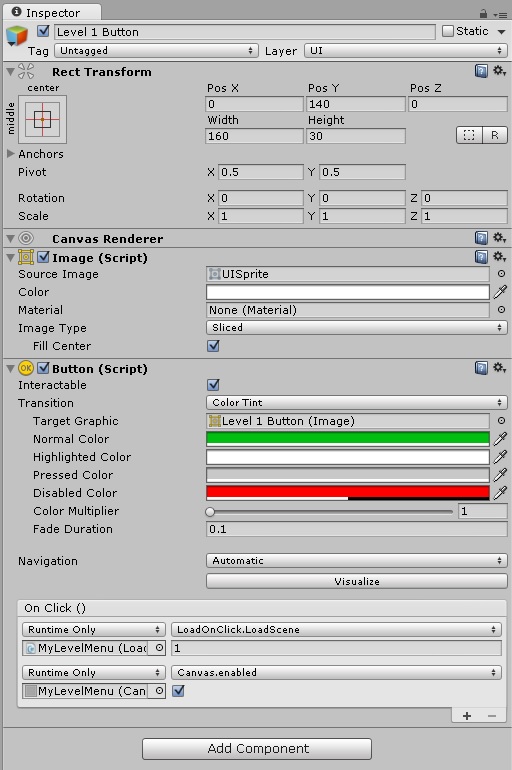Enable the Static checkbox
This screenshot has width=512, height=770.
(447, 31)
